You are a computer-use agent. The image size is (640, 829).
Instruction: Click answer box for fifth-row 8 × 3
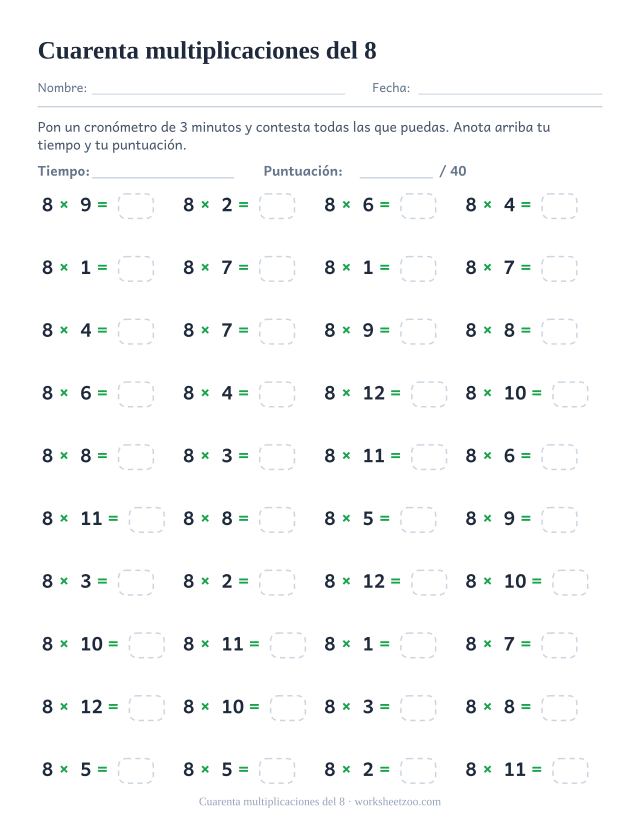click(277, 457)
